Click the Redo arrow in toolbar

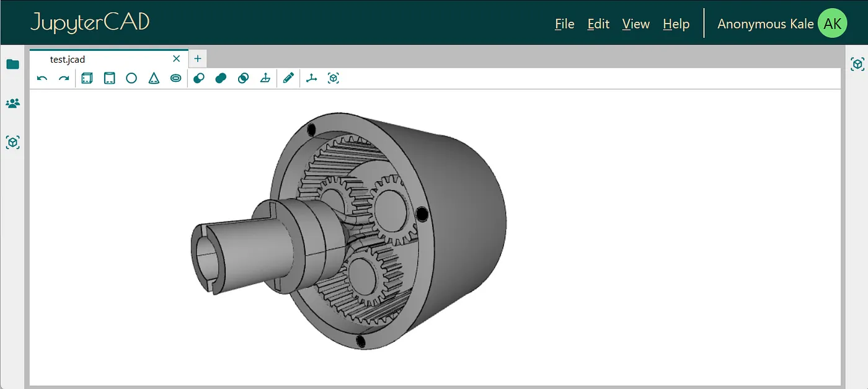point(63,78)
